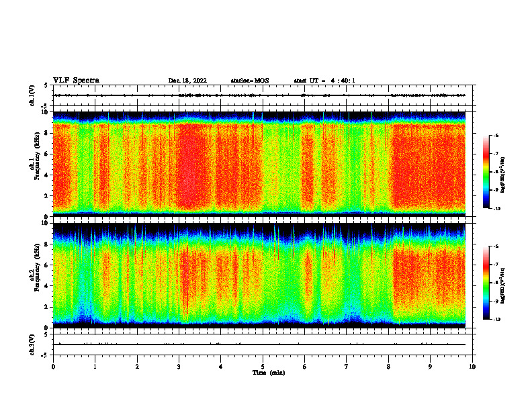This screenshot has height=411, width=532.
Task: Click the ch.1 frequency tick "6"
Action: pyautogui.click(x=46, y=154)
